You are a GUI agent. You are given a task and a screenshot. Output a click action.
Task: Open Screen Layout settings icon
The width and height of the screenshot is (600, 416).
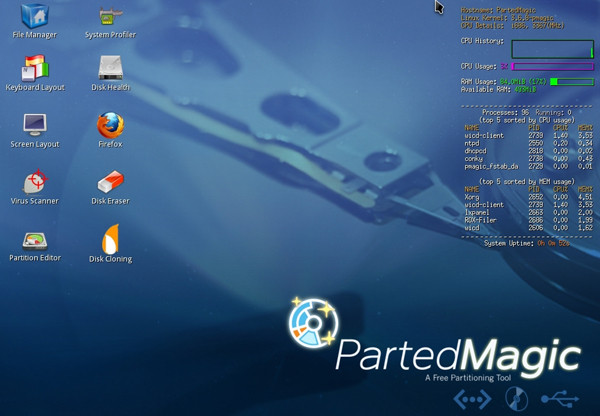coord(35,125)
